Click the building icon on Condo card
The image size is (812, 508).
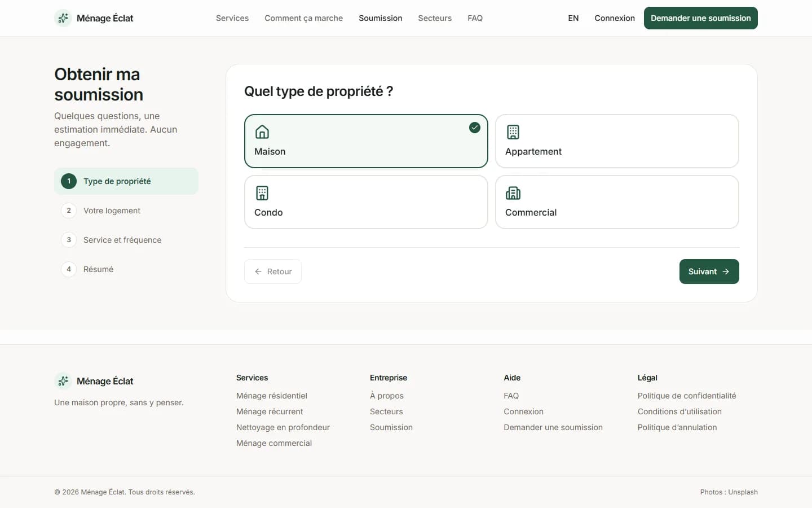(x=262, y=193)
